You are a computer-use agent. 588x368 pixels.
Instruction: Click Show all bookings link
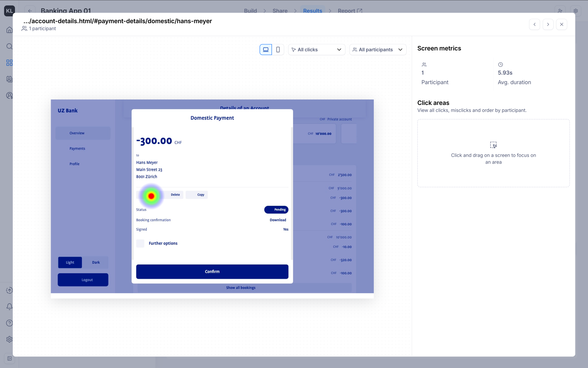[241, 288]
